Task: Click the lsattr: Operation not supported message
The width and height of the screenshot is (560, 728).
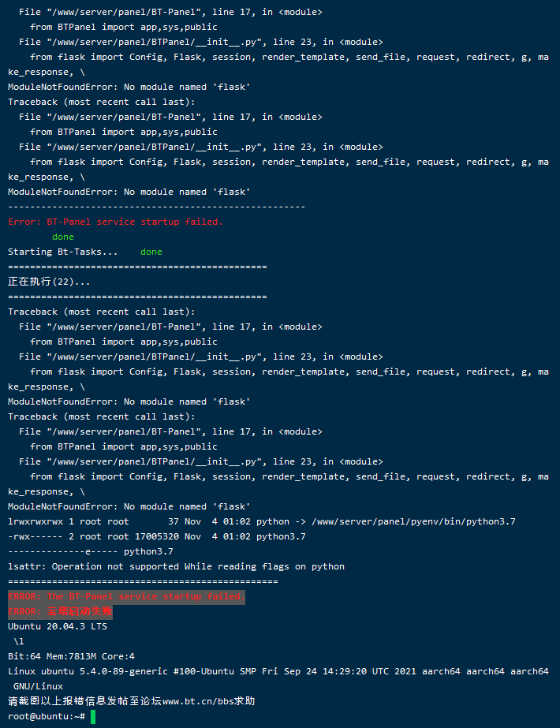Action: pyautogui.click(x=177, y=566)
